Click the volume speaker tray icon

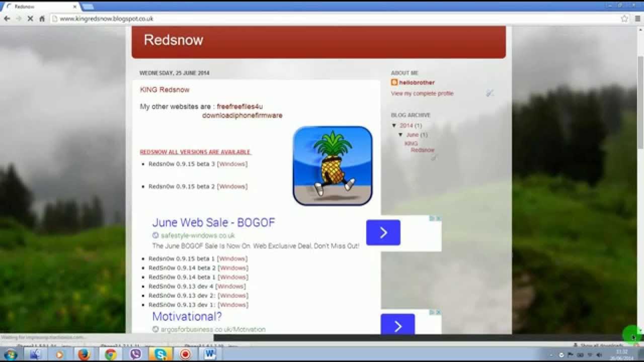tap(599, 355)
